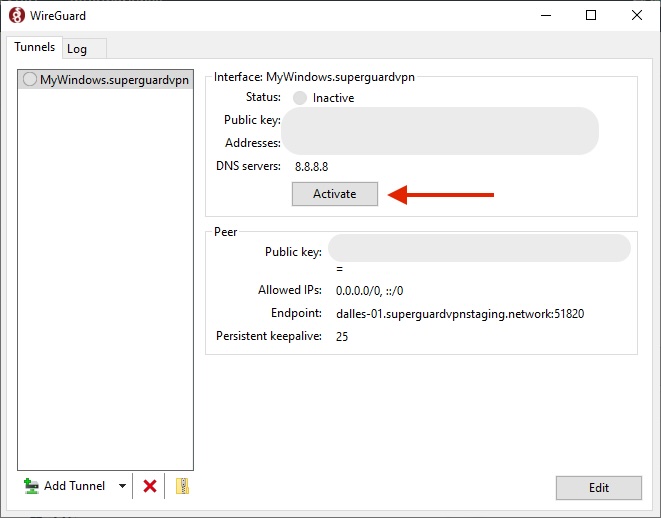Click the gray Inactive status indicator circle
Image resolution: width=661 pixels, height=518 pixels.
coord(300,98)
